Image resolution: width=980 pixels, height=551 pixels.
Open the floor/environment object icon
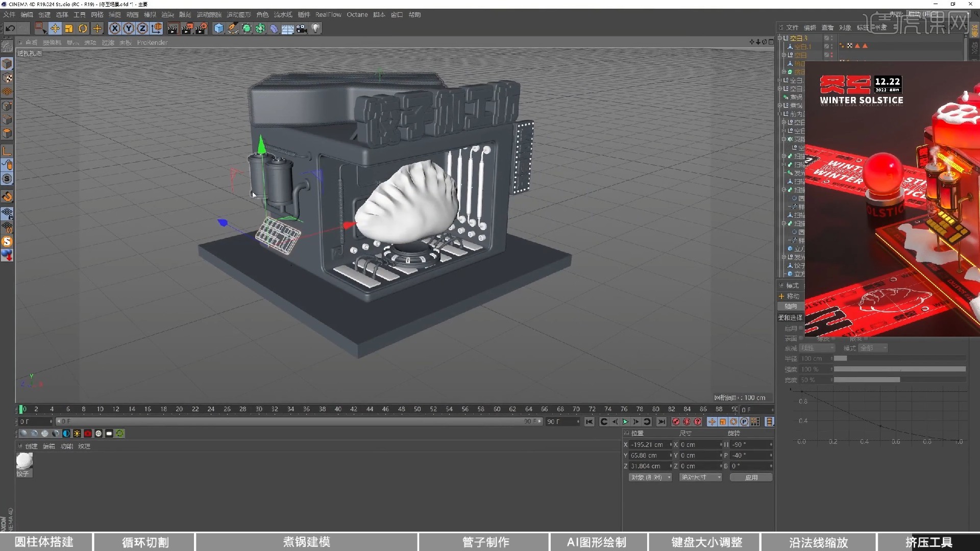(288, 29)
